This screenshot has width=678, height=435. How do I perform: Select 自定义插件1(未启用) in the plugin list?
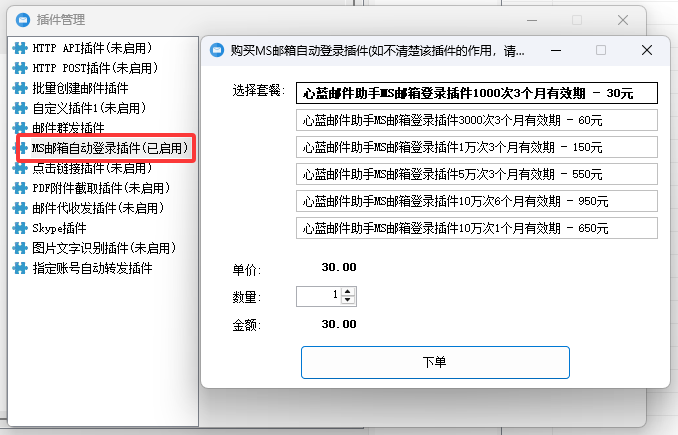point(88,108)
